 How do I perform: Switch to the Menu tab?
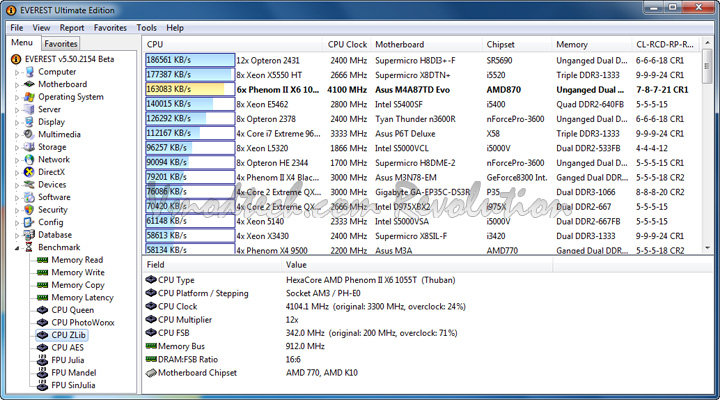tap(22, 43)
